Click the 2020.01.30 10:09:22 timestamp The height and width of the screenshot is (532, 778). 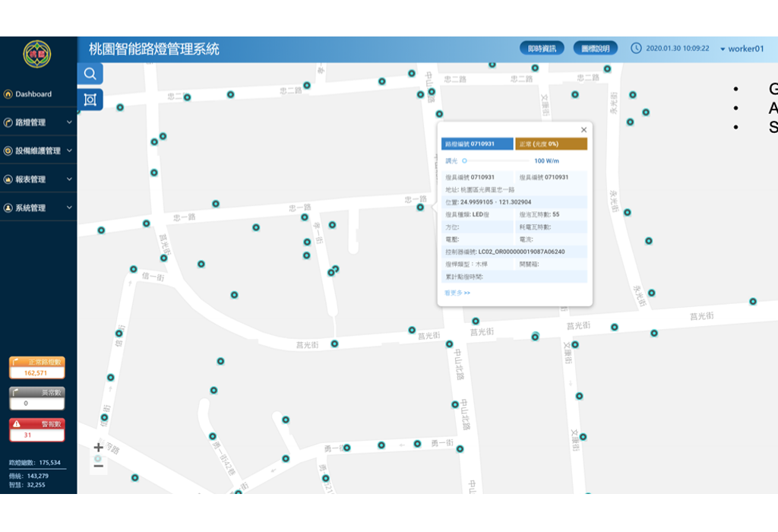coord(677,49)
